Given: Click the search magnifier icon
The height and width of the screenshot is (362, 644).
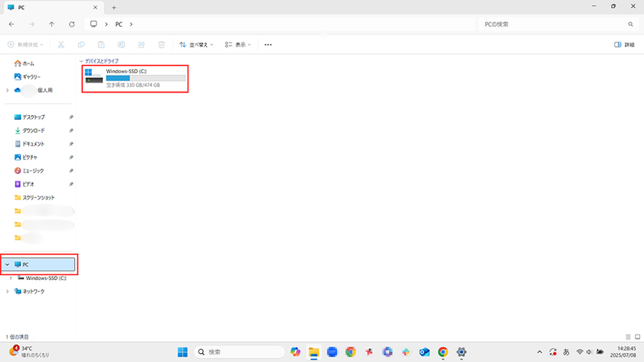Looking at the screenshot, I should tap(630, 24).
